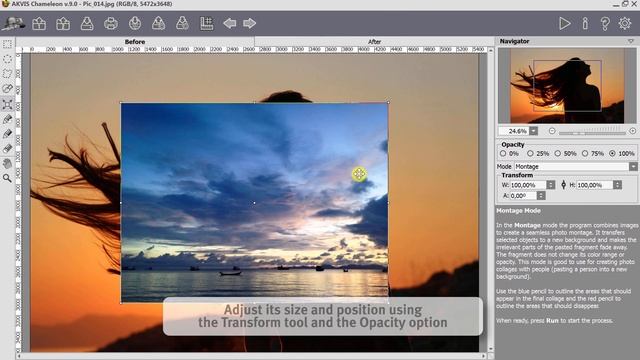640x360 pixels.
Task: Switch to the Before tab
Action: point(135,42)
